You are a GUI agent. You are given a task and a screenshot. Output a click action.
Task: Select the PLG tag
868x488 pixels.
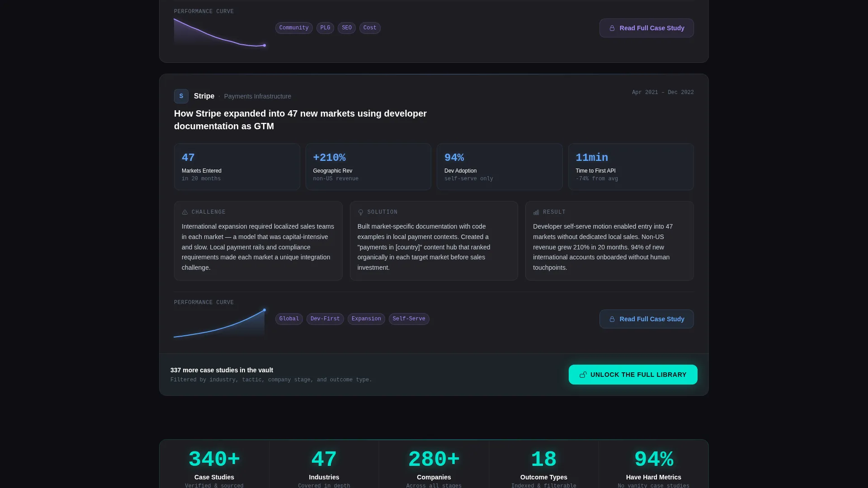[x=325, y=28]
